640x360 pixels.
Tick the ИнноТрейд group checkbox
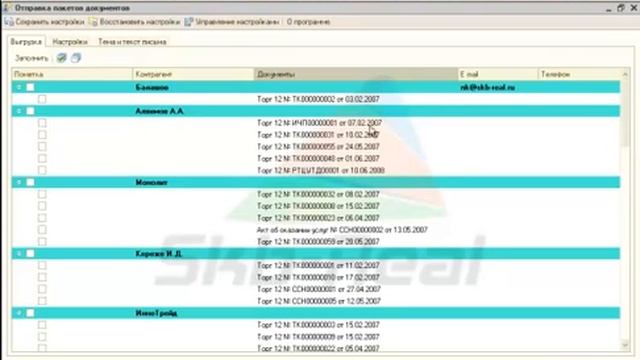[x=31, y=313]
